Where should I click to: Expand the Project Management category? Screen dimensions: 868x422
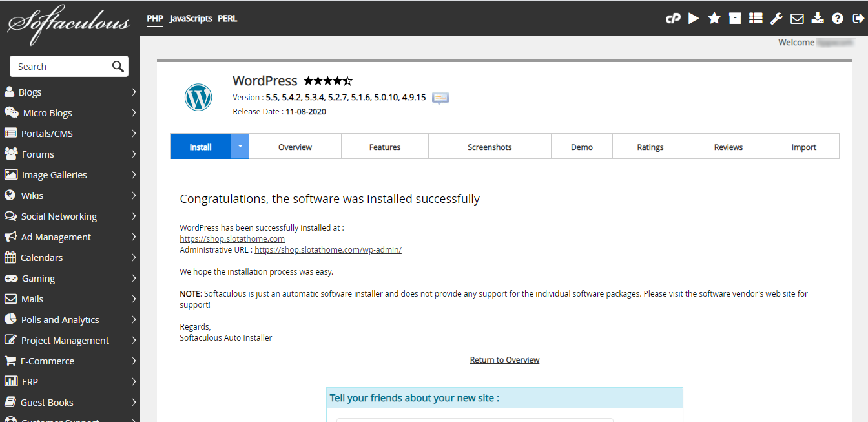click(70, 341)
